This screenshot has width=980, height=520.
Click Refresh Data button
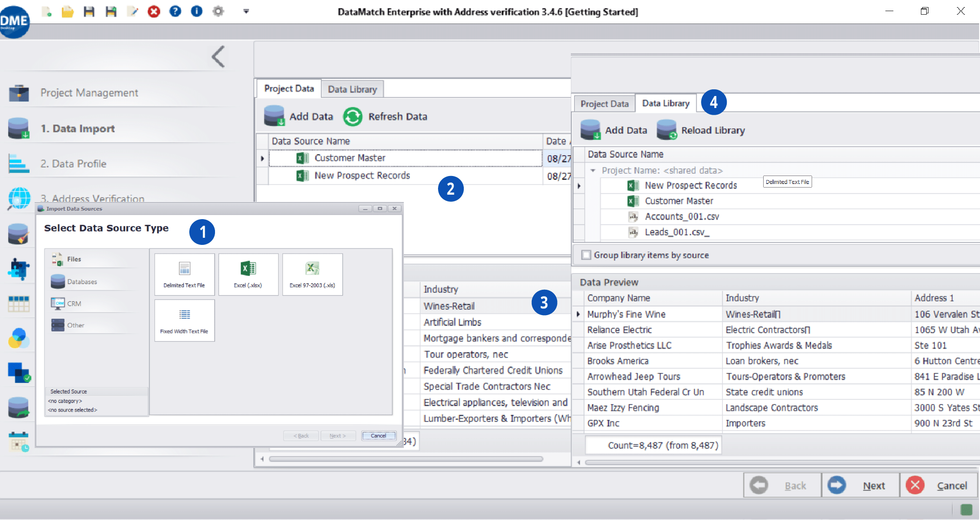[x=385, y=116]
